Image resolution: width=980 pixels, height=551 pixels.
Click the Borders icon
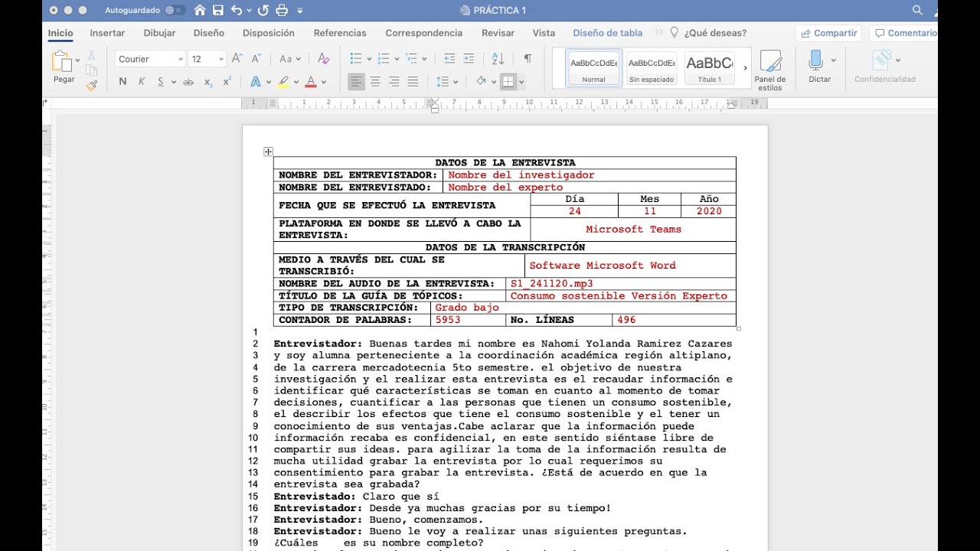[x=508, y=82]
